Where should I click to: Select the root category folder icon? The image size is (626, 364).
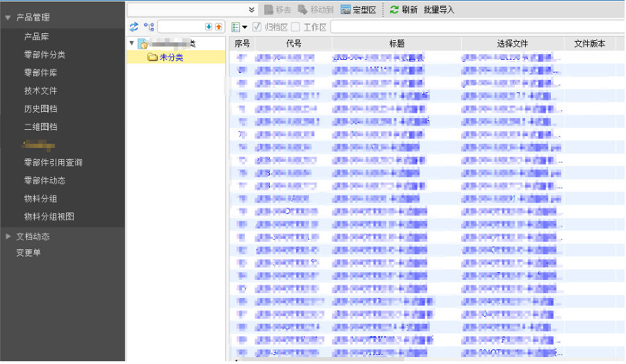pos(143,44)
